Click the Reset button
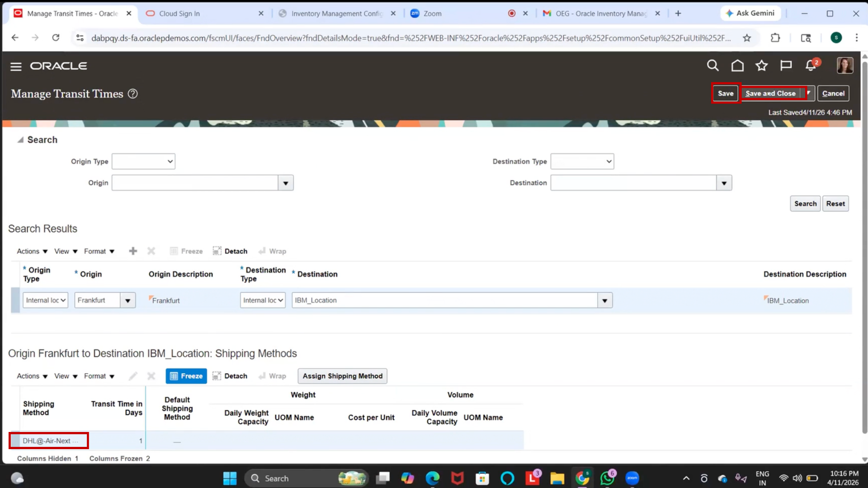868x488 pixels. [835, 204]
